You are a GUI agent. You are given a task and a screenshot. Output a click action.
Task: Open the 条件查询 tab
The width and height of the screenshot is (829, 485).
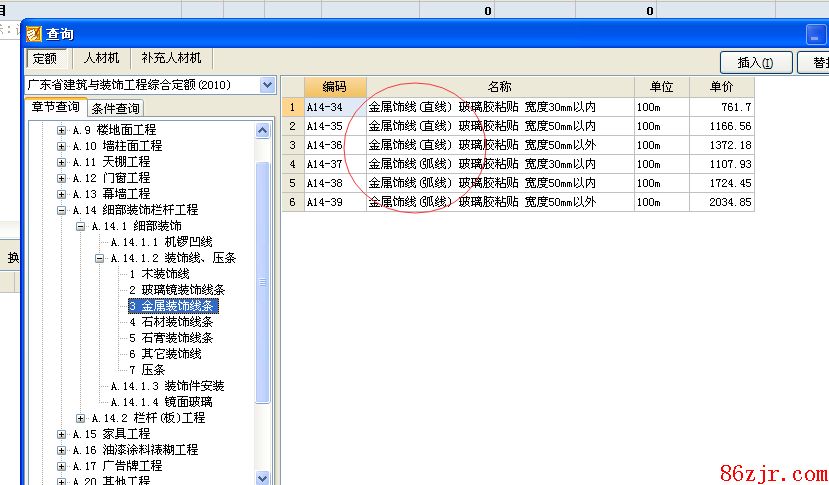(x=116, y=108)
